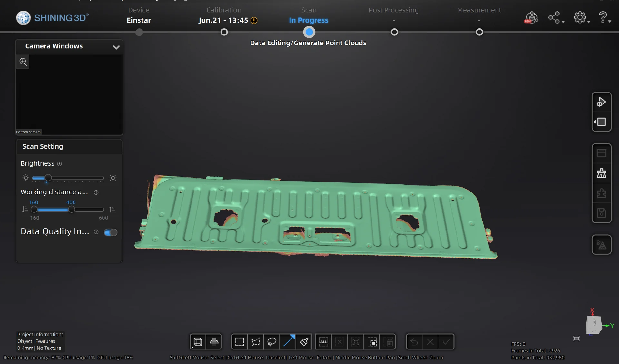The image size is (619, 364).
Task: Click the Brightness slider handle
Action: [x=48, y=178]
